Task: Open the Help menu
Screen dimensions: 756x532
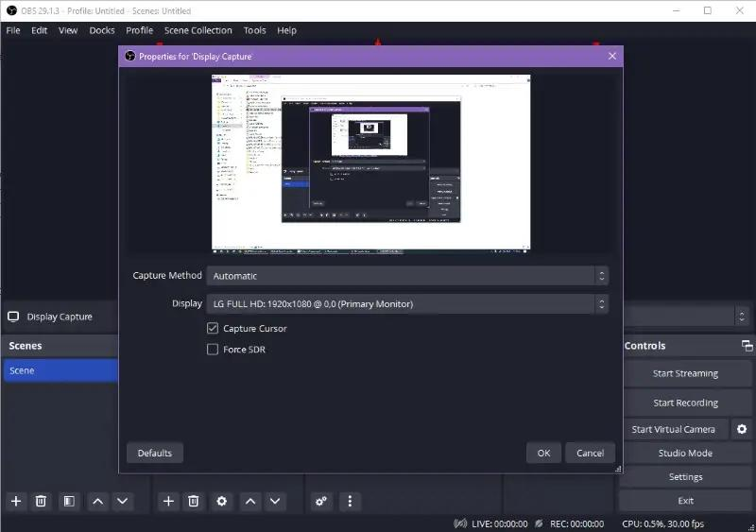Action: click(286, 30)
